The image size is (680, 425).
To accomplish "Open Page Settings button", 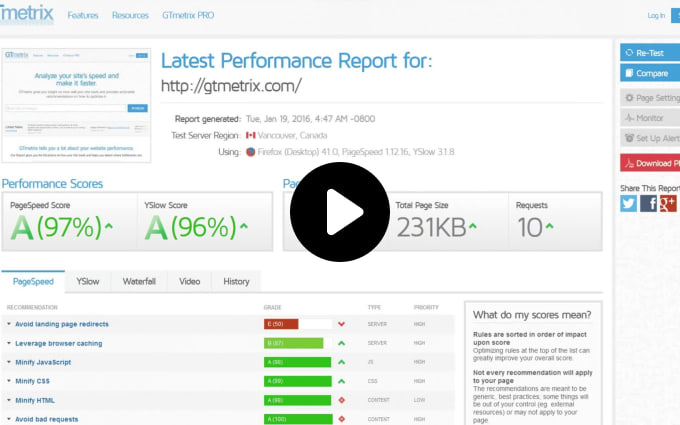I will (x=650, y=98).
